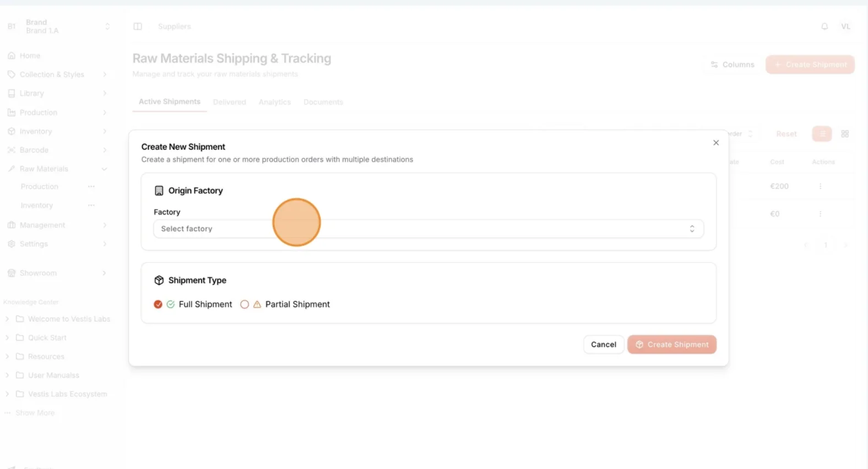
Task: Click the Reset filter button
Action: (786, 134)
